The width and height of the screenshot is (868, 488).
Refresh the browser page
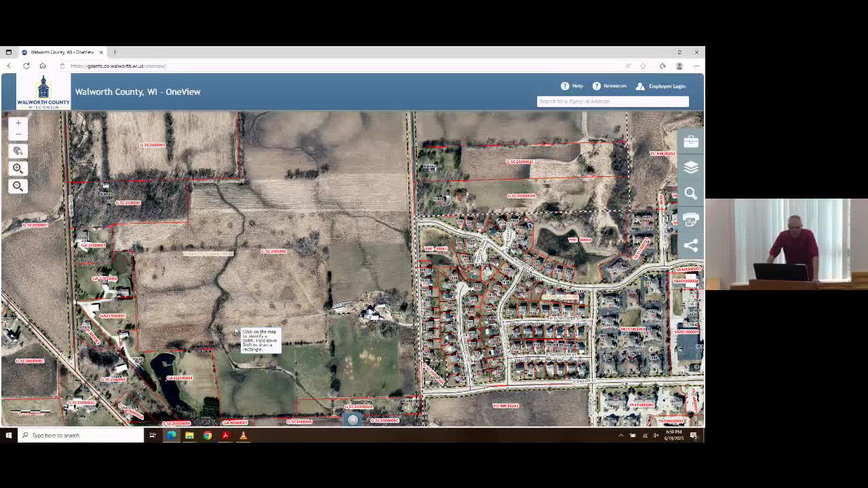click(26, 66)
